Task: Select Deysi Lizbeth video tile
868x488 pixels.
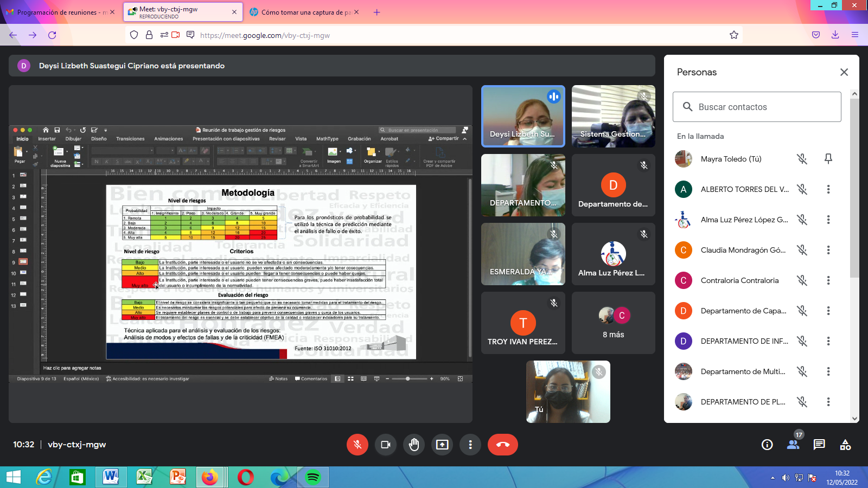Action: point(523,116)
